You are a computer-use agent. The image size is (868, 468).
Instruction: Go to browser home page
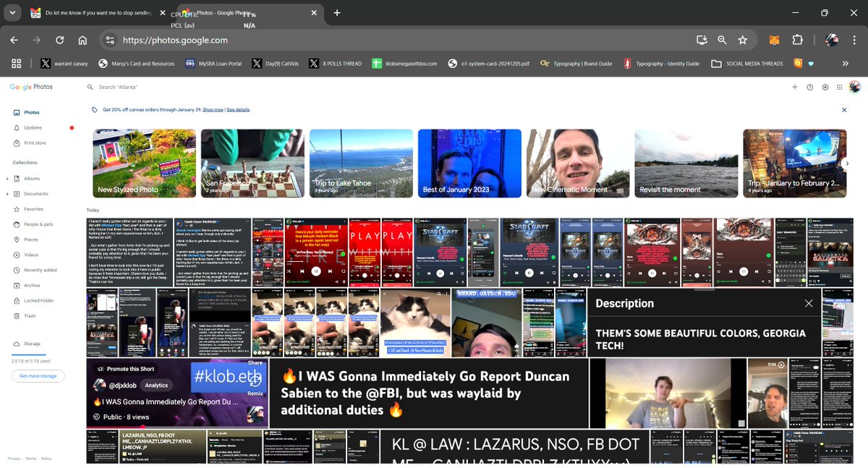coord(83,41)
